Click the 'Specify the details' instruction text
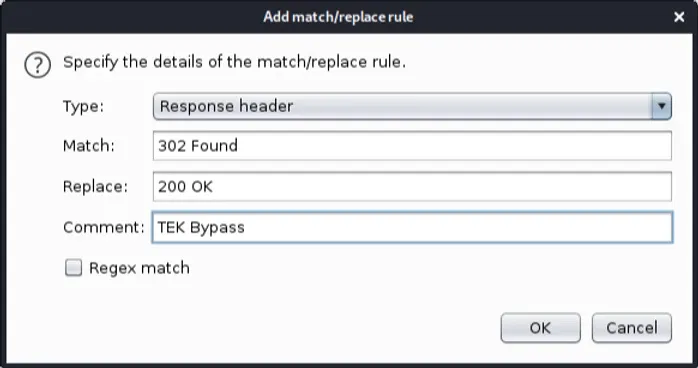Image resolution: width=698 pixels, height=368 pixels. (234, 62)
